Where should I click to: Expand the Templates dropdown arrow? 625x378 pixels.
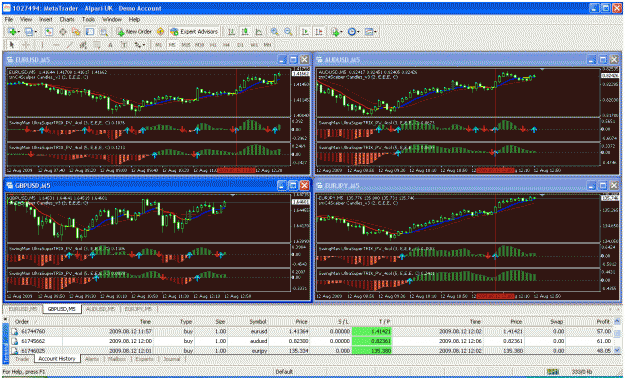(x=375, y=32)
